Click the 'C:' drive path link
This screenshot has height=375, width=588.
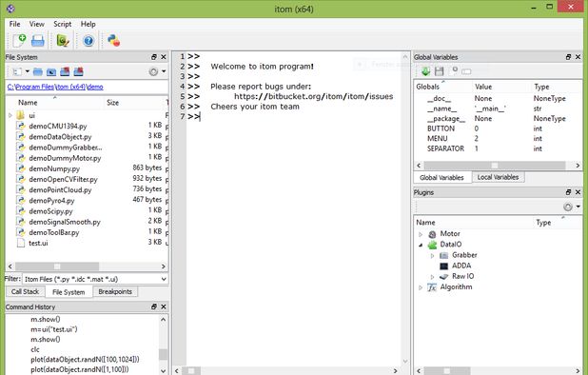10,87
